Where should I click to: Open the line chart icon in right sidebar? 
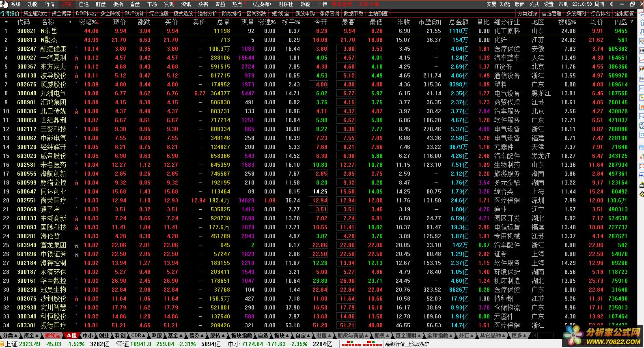coord(642,60)
